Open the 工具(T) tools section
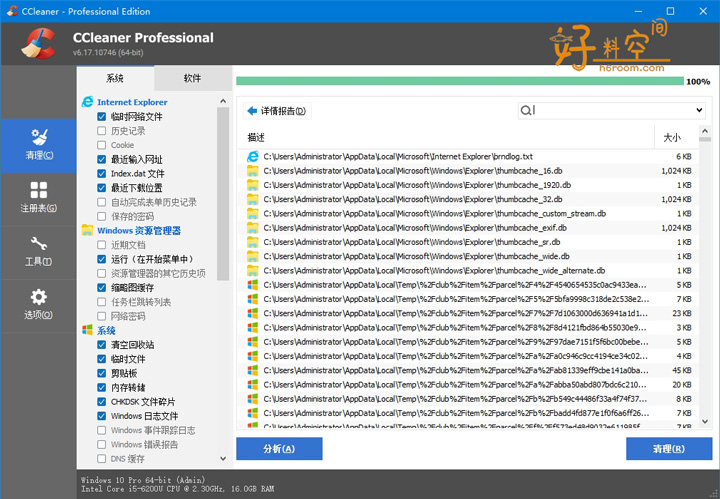The image size is (720, 499). [39, 252]
